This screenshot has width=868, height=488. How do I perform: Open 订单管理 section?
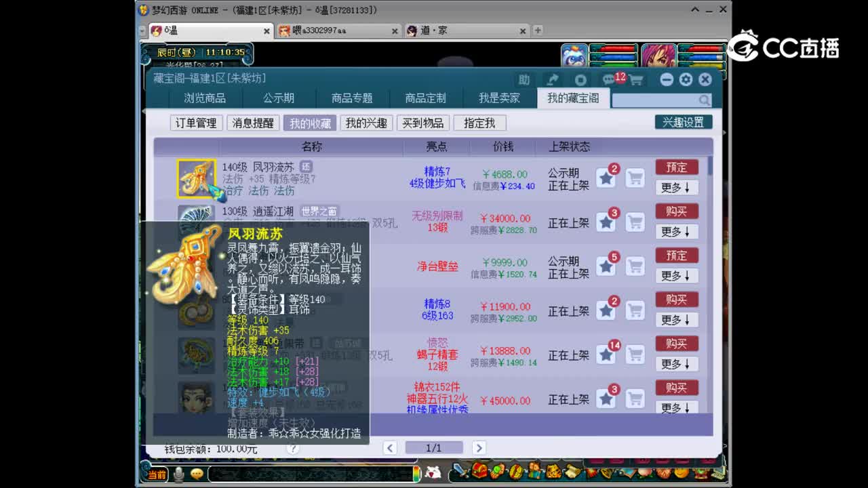[196, 123]
